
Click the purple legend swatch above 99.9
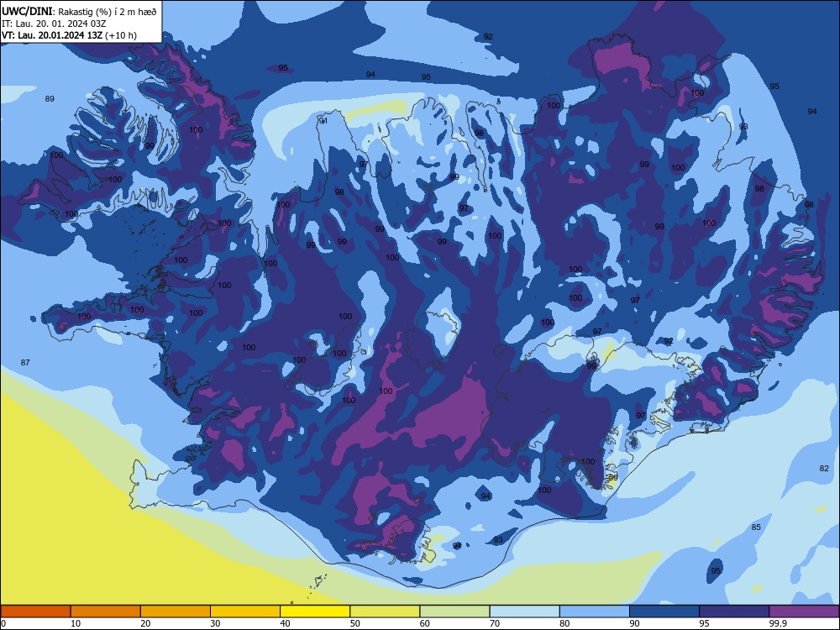[x=804, y=612]
